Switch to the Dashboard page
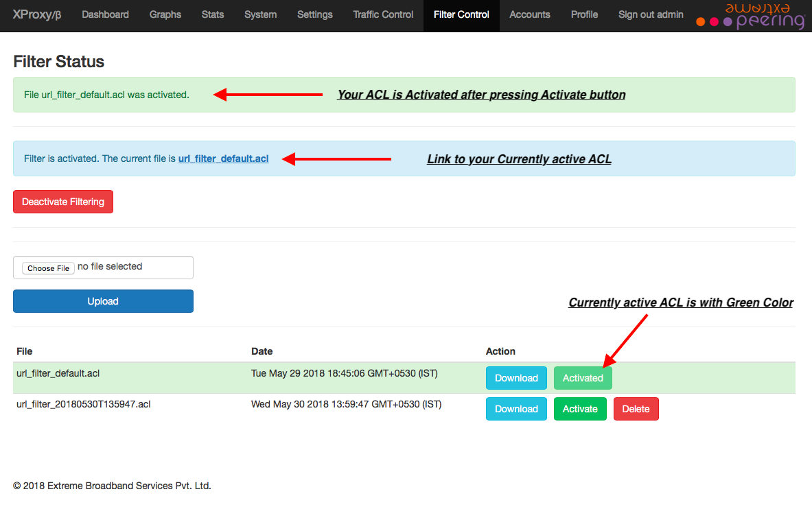Screen dimensions: 812x520 point(105,14)
